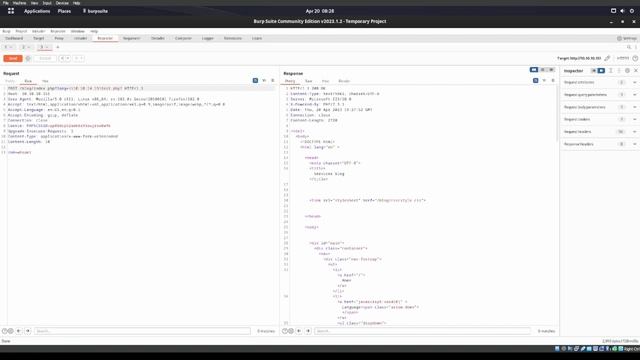This screenshot has height=360, width=640.
Task: Open the Sequencer tab
Action: 131,38
